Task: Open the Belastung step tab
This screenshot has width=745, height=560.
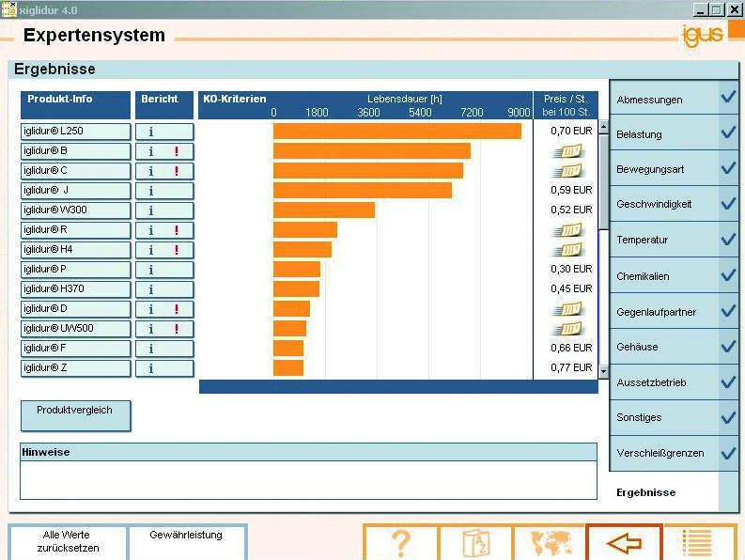Action: pos(674,133)
